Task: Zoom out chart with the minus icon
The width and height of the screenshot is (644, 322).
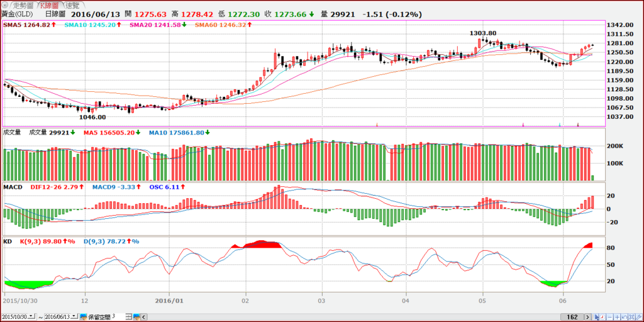Action: pyautogui.click(x=610, y=317)
